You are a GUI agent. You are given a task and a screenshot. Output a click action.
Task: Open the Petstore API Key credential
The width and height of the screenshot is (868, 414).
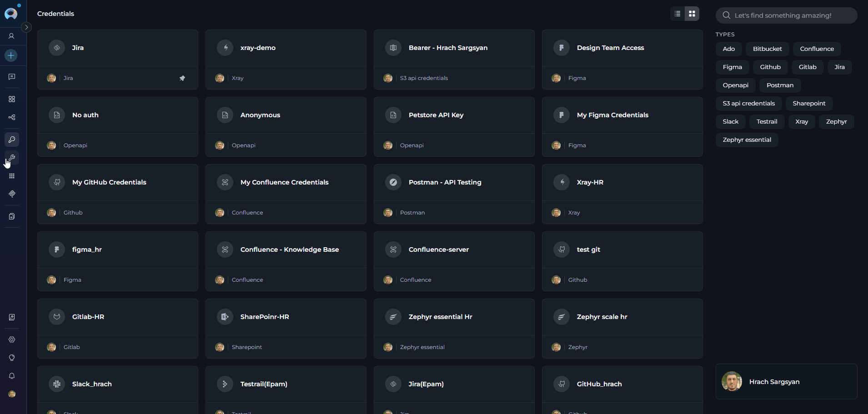tap(454, 127)
